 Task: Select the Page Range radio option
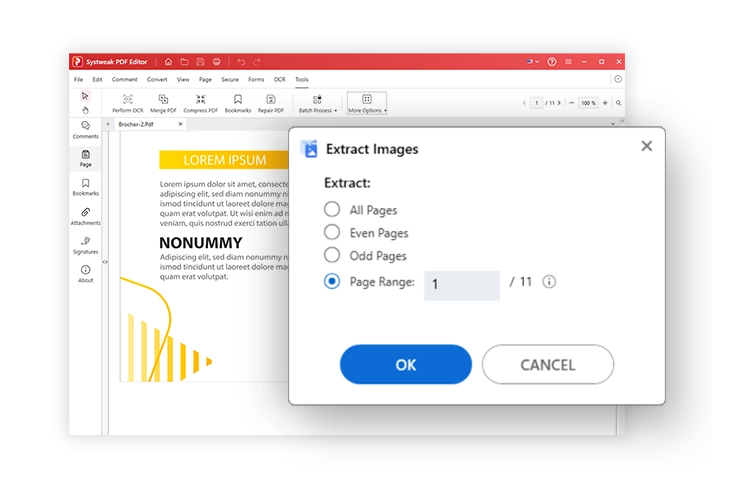coord(332,281)
